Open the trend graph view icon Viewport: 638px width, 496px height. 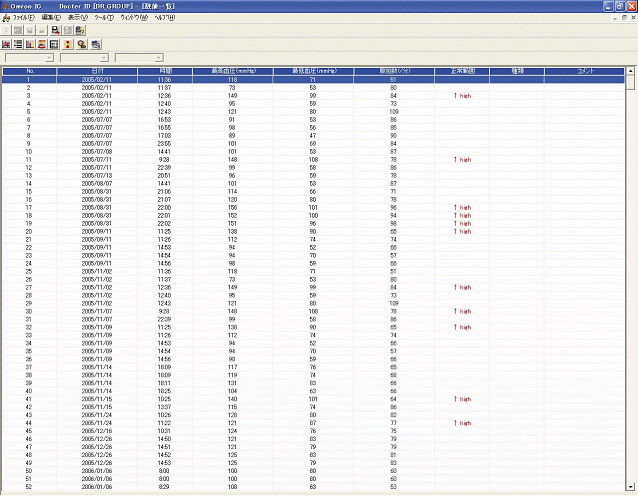(6, 44)
